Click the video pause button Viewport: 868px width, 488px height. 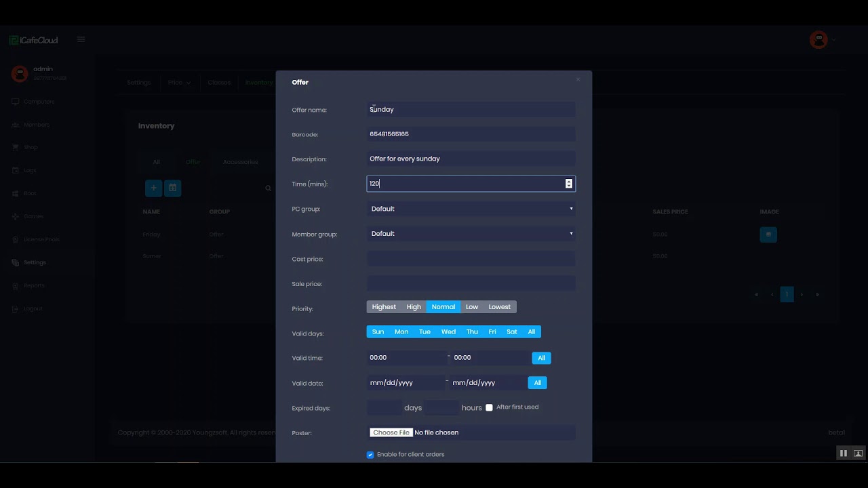point(843,453)
